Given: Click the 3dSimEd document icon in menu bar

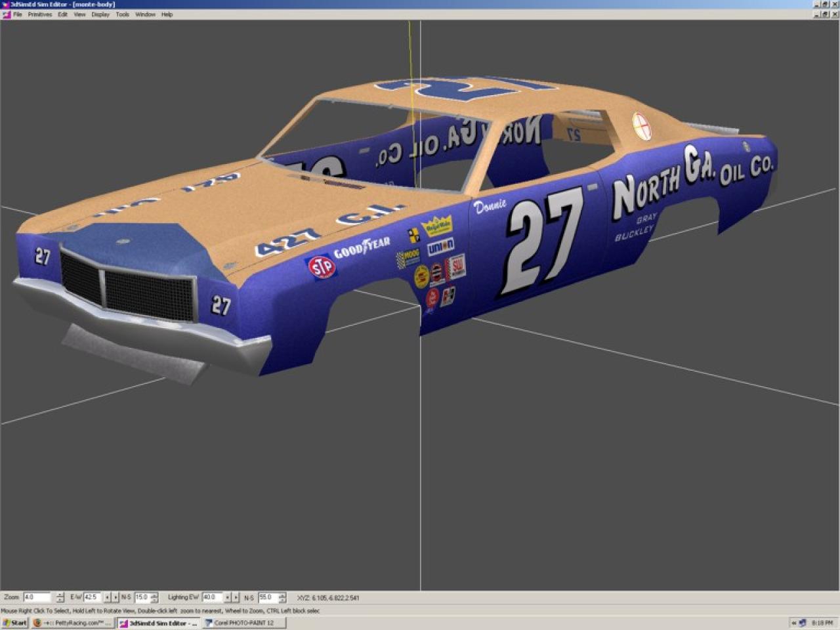Looking at the screenshot, I should (7, 14).
